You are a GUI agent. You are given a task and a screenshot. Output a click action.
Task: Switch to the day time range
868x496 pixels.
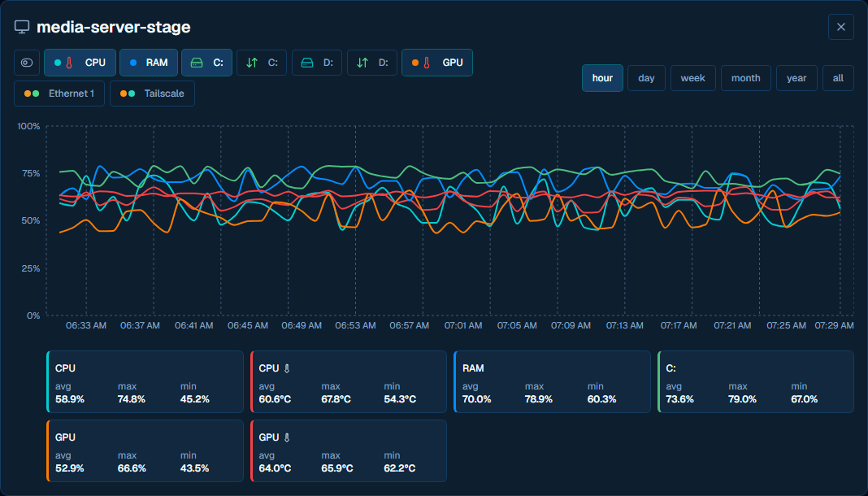click(x=647, y=78)
